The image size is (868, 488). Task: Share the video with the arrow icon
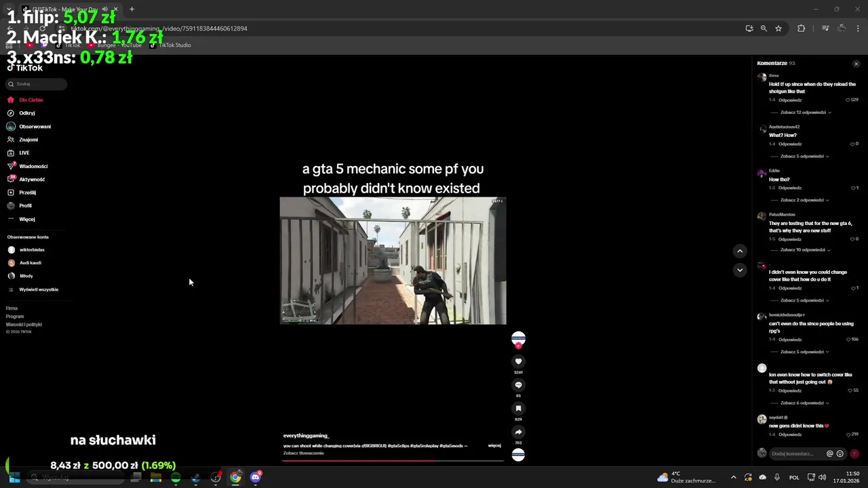tap(518, 432)
